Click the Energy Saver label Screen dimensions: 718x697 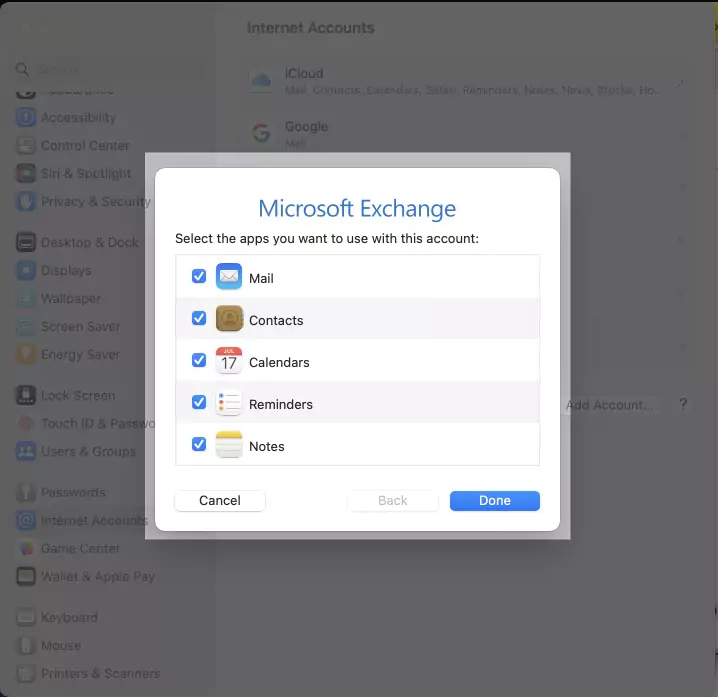pyautogui.click(x=81, y=354)
